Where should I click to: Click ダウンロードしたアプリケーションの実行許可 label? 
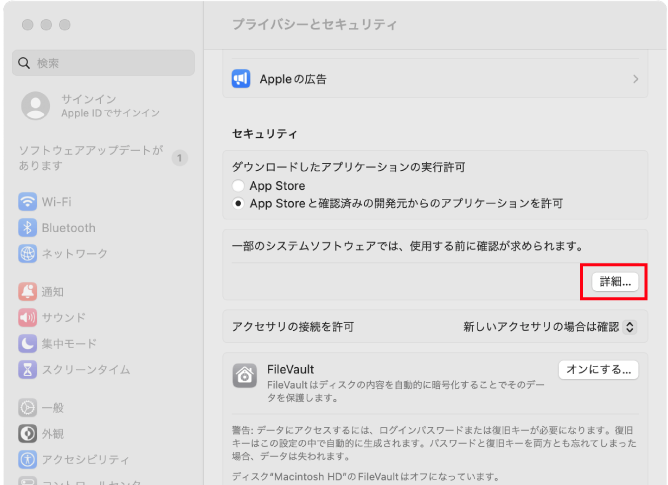pos(348,167)
